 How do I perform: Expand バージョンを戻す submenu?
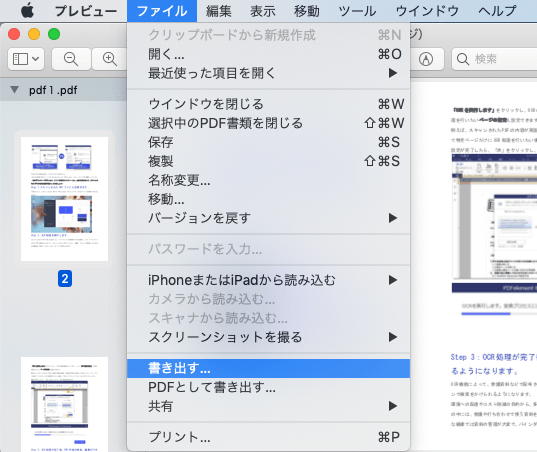pos(268,218)
